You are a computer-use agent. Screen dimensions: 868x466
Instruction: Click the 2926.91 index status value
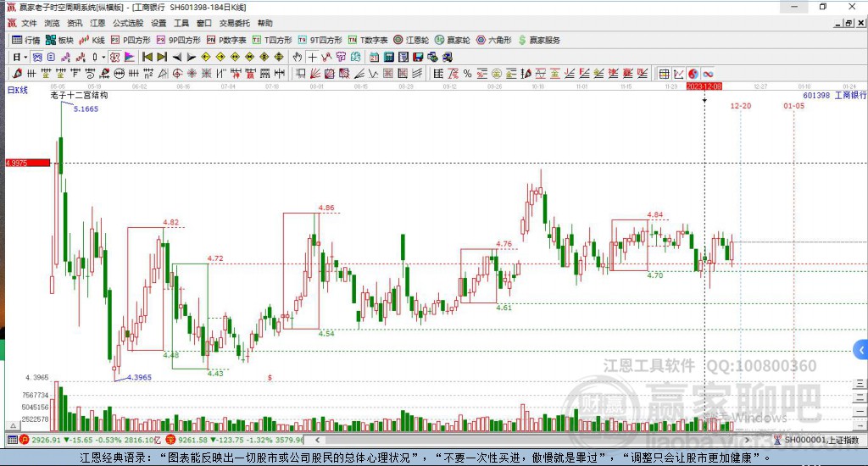(x=46, y=440)
